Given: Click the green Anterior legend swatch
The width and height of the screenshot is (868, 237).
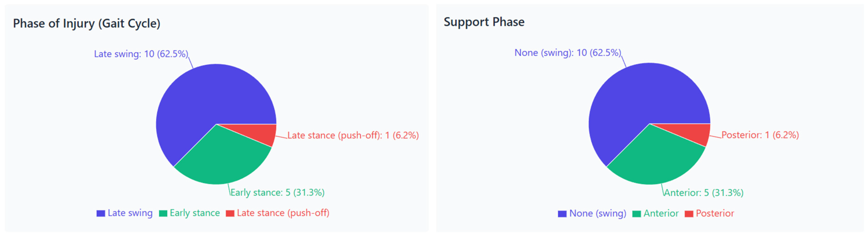Looking at the screenshot, I should (x=637, y=214).
